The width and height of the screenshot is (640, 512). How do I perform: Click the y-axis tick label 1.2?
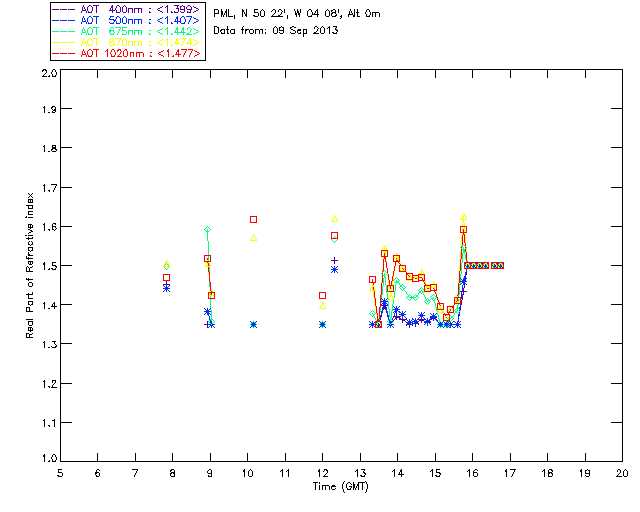click(49, 384)
